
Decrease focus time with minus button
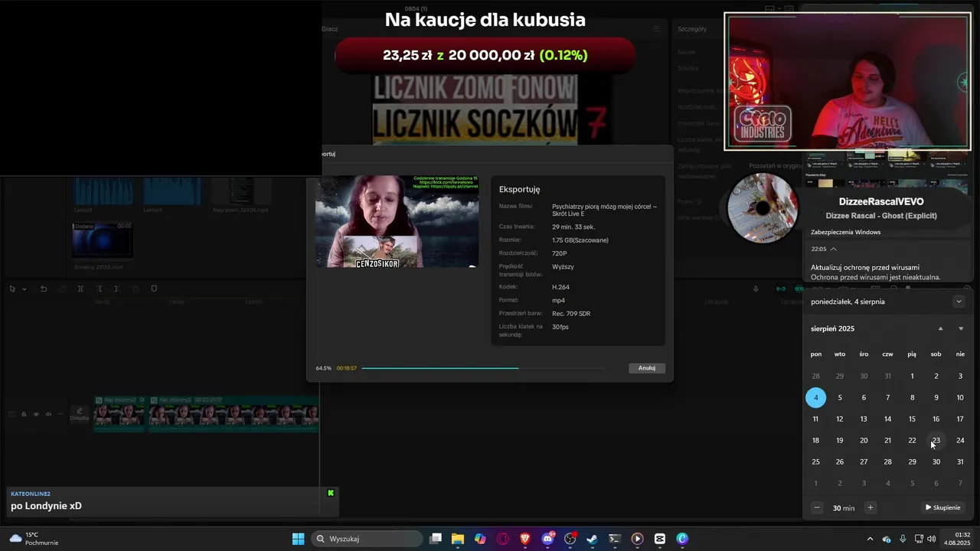click(817, 507)
